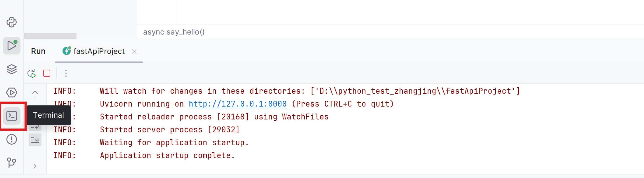644x178 pixels.
Task: Expand the hidden console toolbar chevron
Action: (35, 166)
